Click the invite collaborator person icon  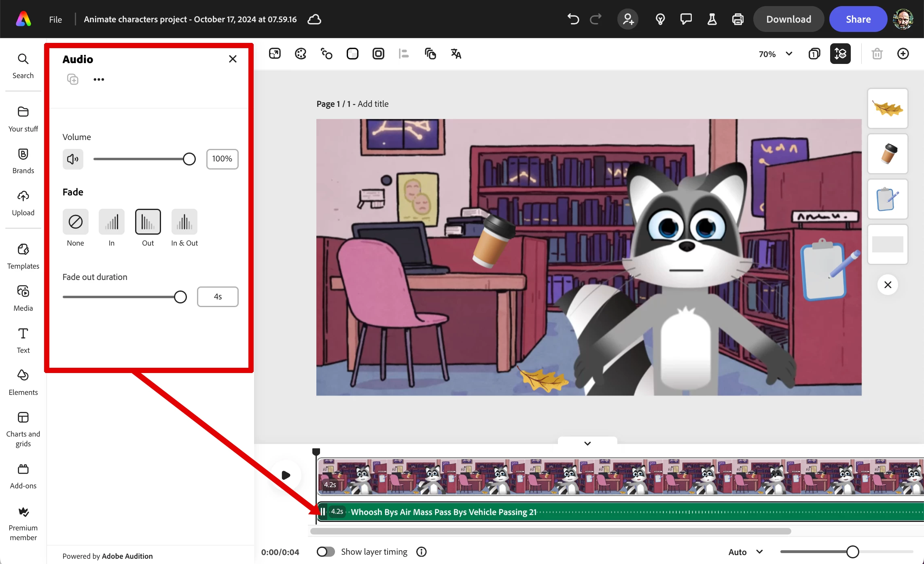point(628,19)
